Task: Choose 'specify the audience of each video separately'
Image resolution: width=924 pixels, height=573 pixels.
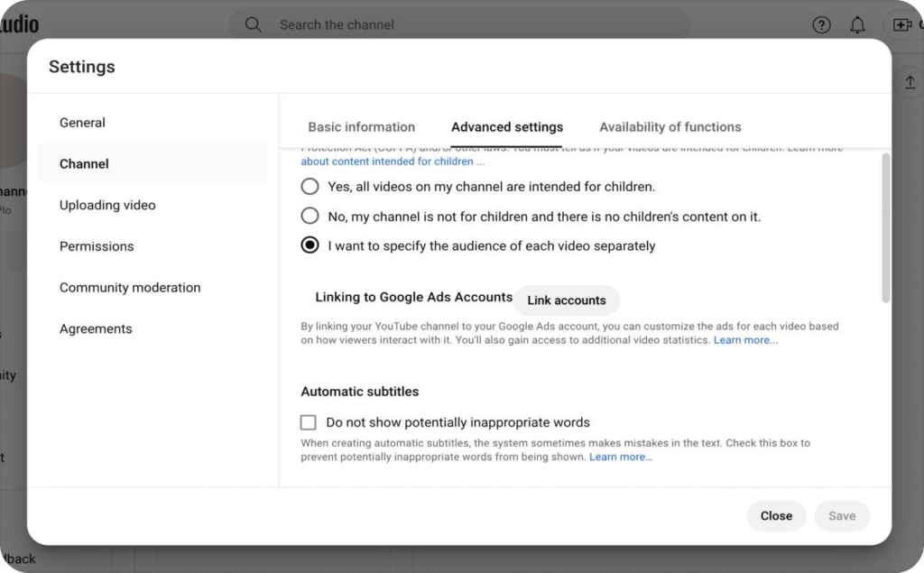Action: coord(310,245)
